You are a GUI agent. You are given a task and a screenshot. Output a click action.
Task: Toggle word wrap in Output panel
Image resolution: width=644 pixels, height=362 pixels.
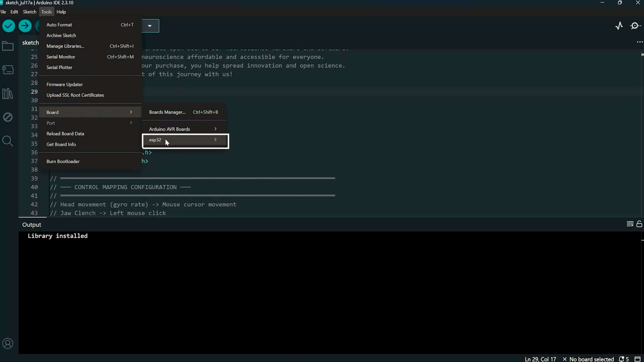pos(630,224)
